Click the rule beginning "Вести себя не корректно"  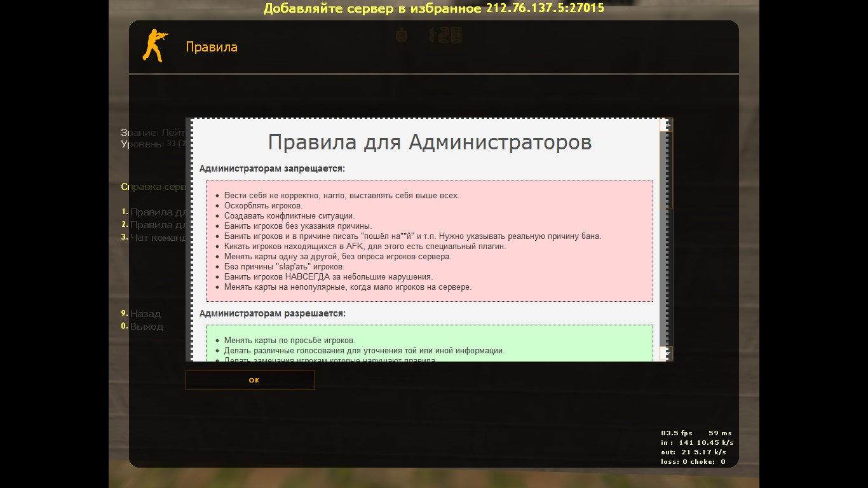pos(342,196)
